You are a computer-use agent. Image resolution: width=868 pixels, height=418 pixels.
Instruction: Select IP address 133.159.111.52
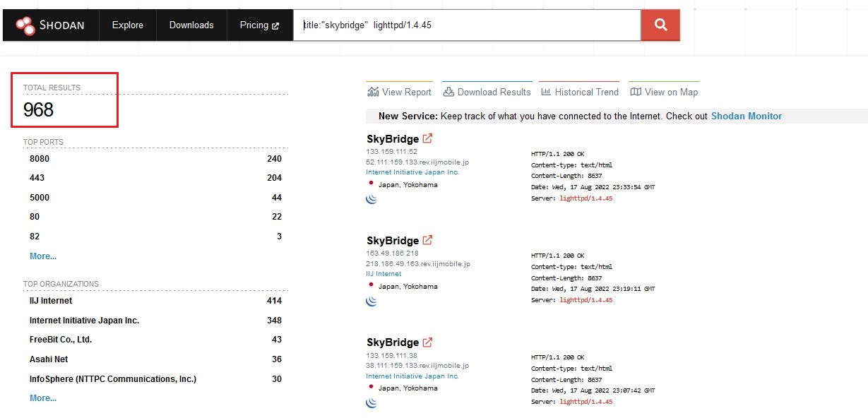(x=392, y=152)
